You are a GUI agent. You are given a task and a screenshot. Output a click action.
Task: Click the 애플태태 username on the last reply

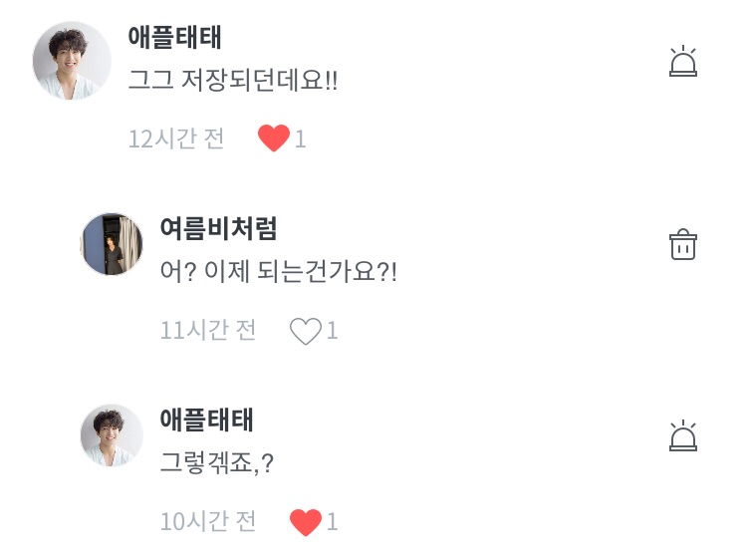(x=206, y=420)
